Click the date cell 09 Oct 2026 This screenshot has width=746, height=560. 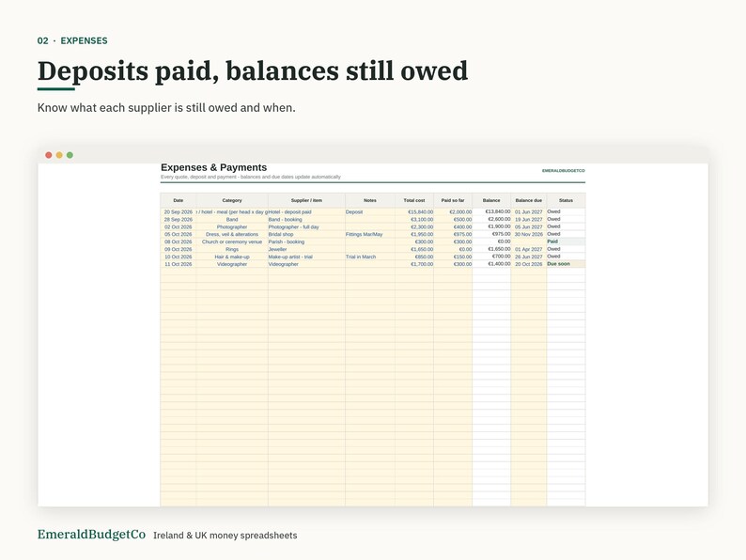tap(179, 249)
